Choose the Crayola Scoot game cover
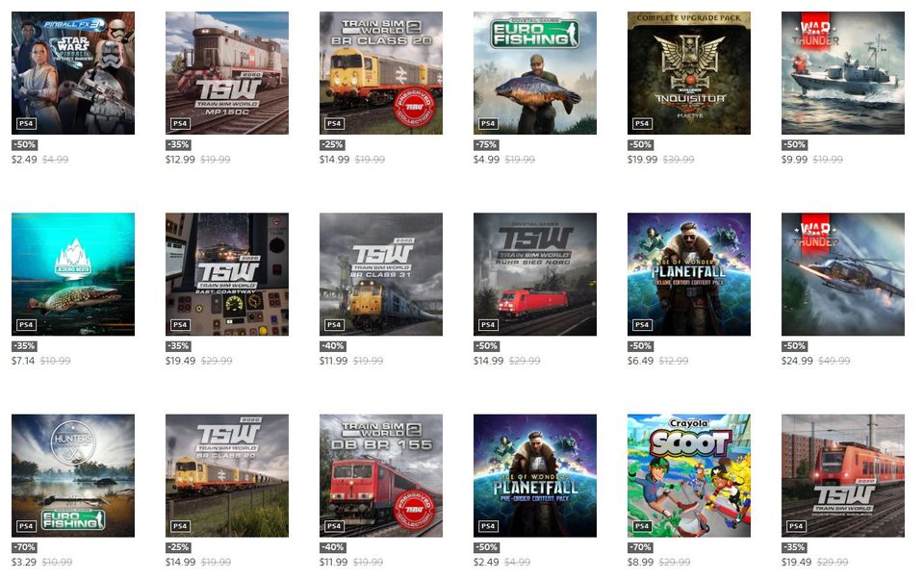The image size is (924, 579). click(689, 476)
